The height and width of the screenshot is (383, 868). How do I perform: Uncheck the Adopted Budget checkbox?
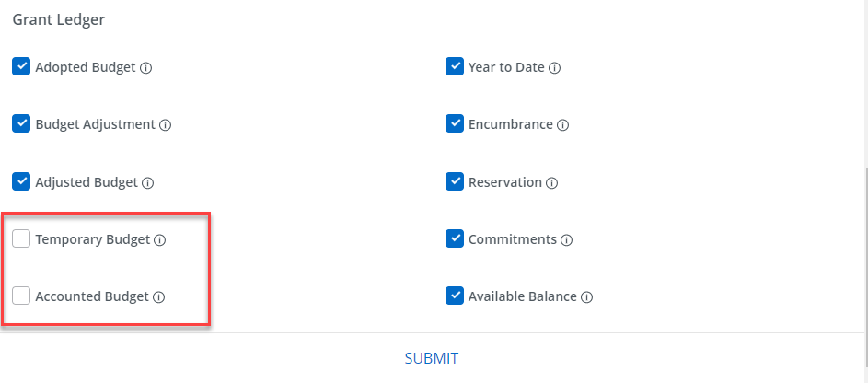[21, 66]
